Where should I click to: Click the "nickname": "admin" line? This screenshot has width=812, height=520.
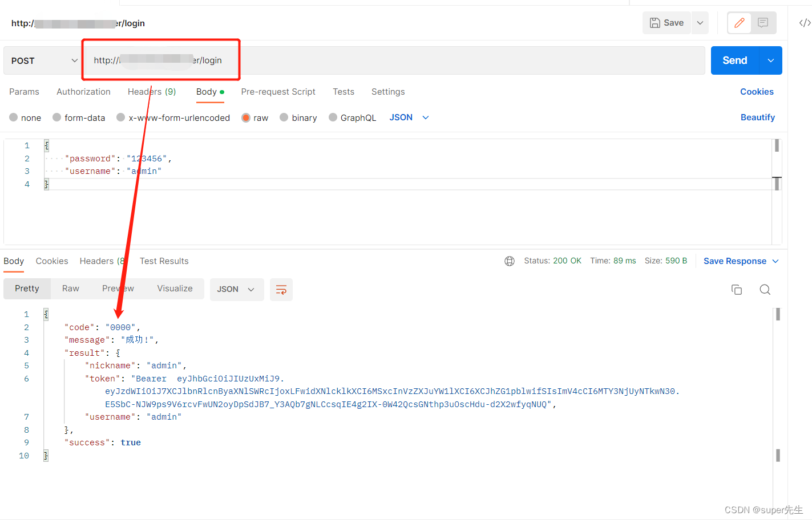pos(136,365)
